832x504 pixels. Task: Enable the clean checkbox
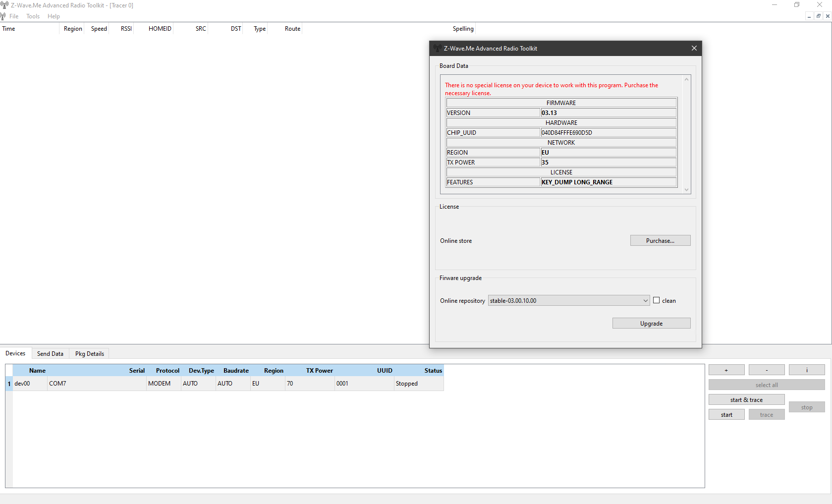pyautogui.click(x=657, y=300)
